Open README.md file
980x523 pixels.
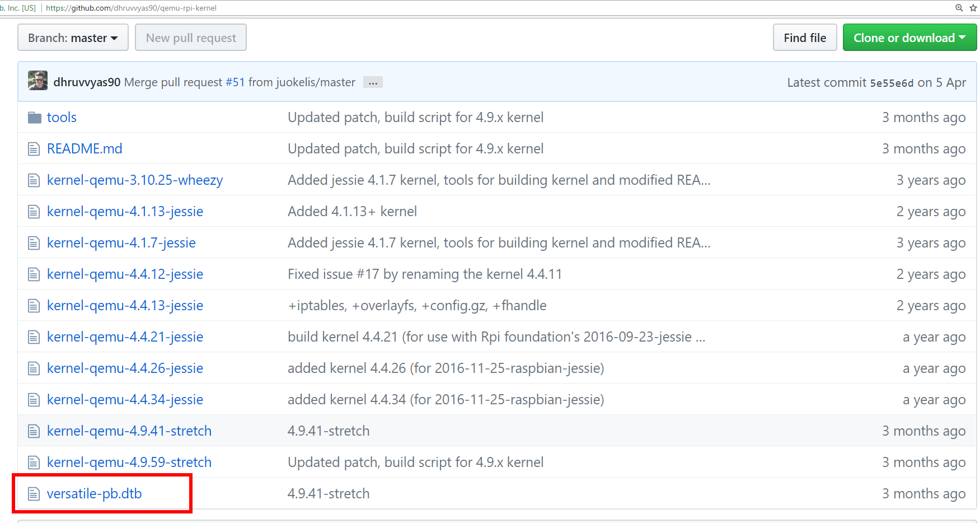point(85,148)
